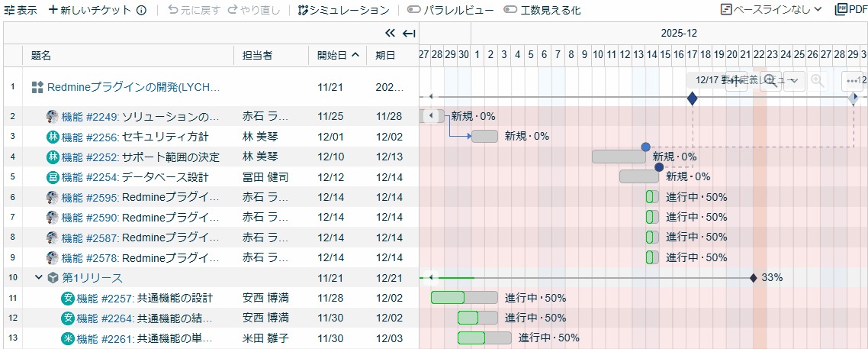Open 第1リリース version link

[x=92, y=277]
